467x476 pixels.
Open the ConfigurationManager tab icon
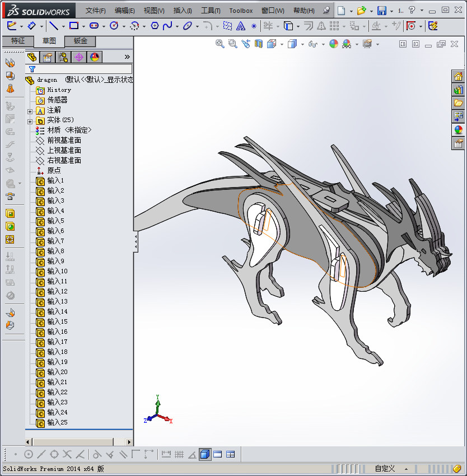tap(63, 57)
